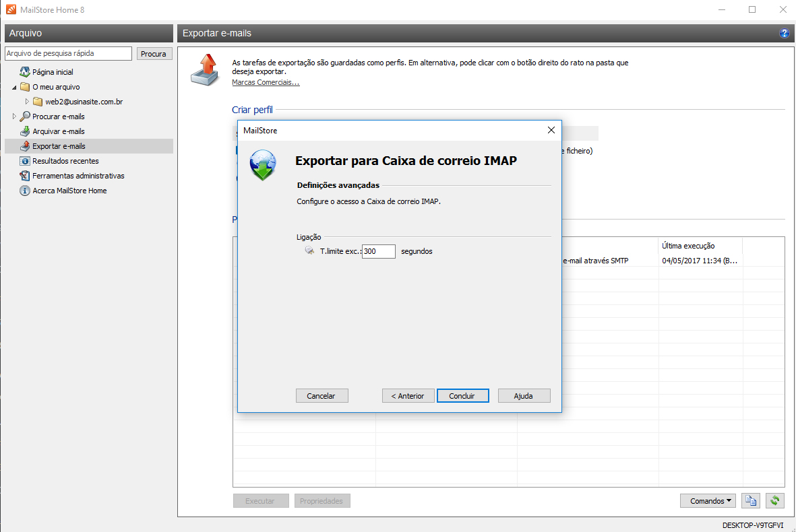This screenshot has width=796, height=532.
Task: Click the Arquivar e-mails icon
Action: (x=25, y=131)
